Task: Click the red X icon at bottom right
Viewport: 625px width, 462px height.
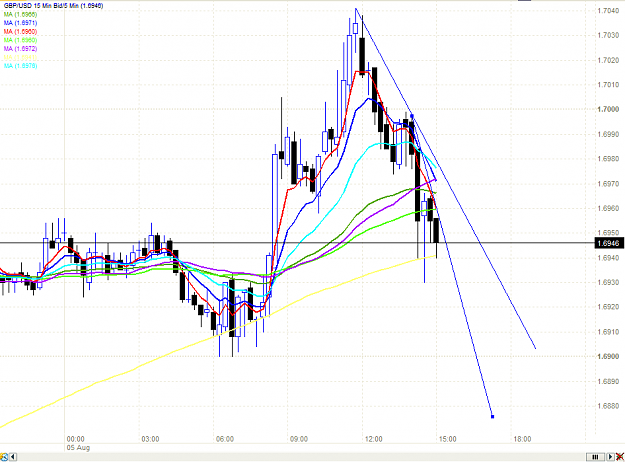Action: [620, 457]
